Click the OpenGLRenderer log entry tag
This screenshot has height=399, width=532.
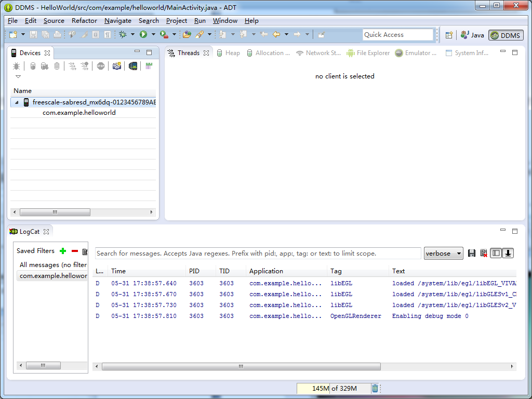pos(355,316)
